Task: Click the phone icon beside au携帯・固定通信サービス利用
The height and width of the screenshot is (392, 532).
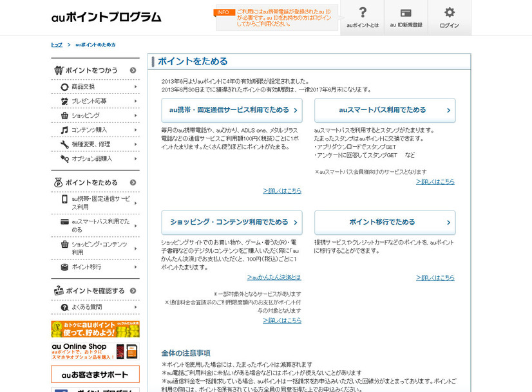Action: tap(64, 199)
